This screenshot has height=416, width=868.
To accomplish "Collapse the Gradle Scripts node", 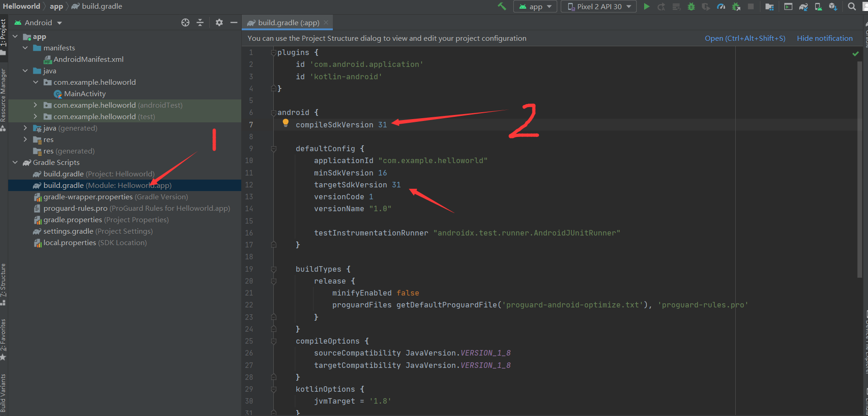I will [15, 162].
